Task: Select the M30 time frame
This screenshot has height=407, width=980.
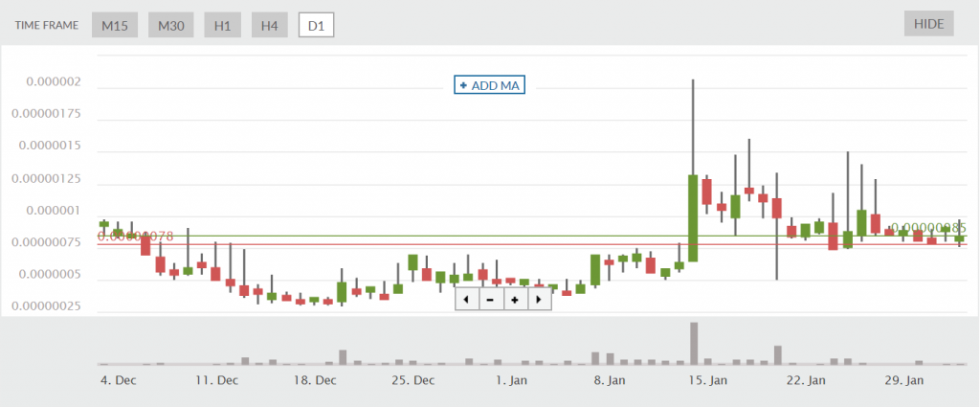Action: click(171, 26)
